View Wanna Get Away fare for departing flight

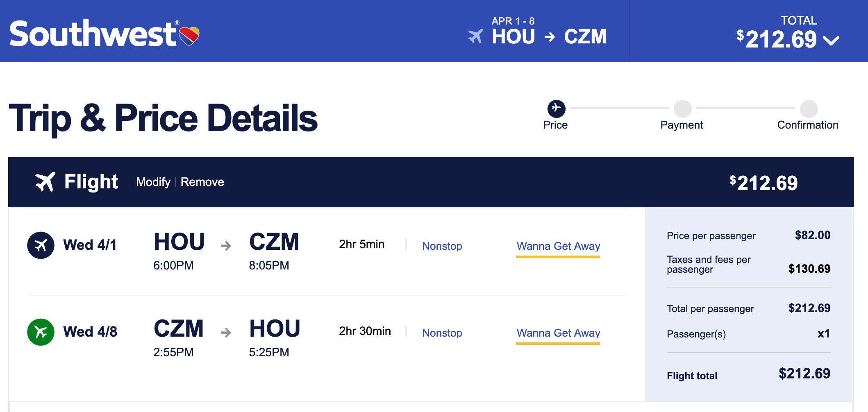pyautogui.click(x=558, y=246)
